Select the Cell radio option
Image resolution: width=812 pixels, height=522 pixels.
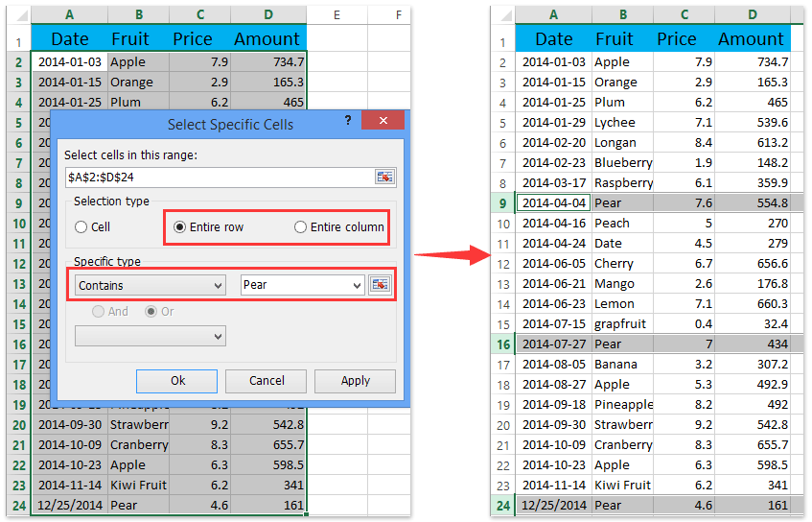pyautogui.click(x=81, y=227)
